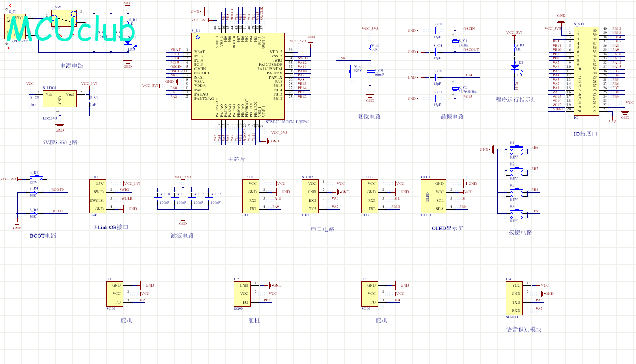636x364 pixels.
Task: Select the S_R3 1K resistor
Action: tap(515, 48)
